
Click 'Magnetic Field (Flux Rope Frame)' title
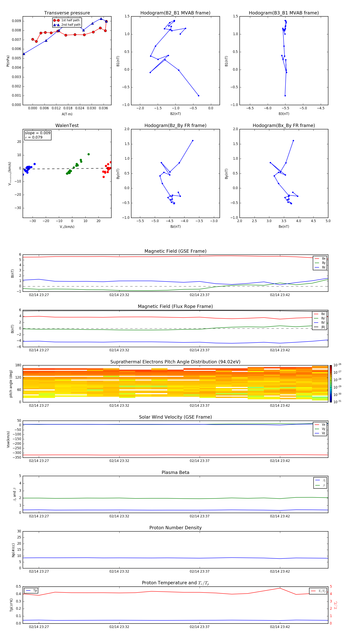pyautogui.click(x=175, y=307)
